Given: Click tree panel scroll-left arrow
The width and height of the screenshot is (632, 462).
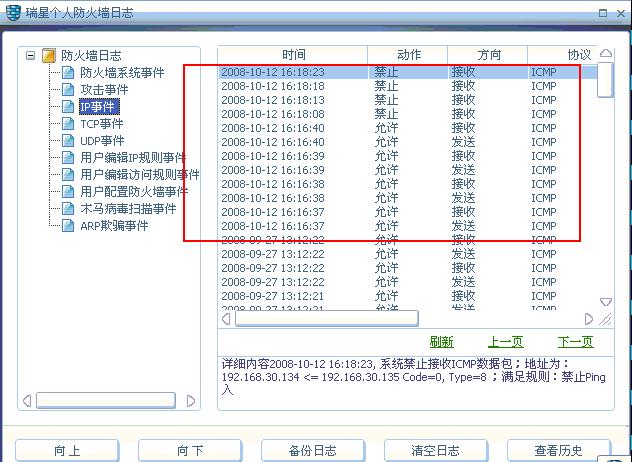Looking at the screenshot, I should click(x=27, y=401).
